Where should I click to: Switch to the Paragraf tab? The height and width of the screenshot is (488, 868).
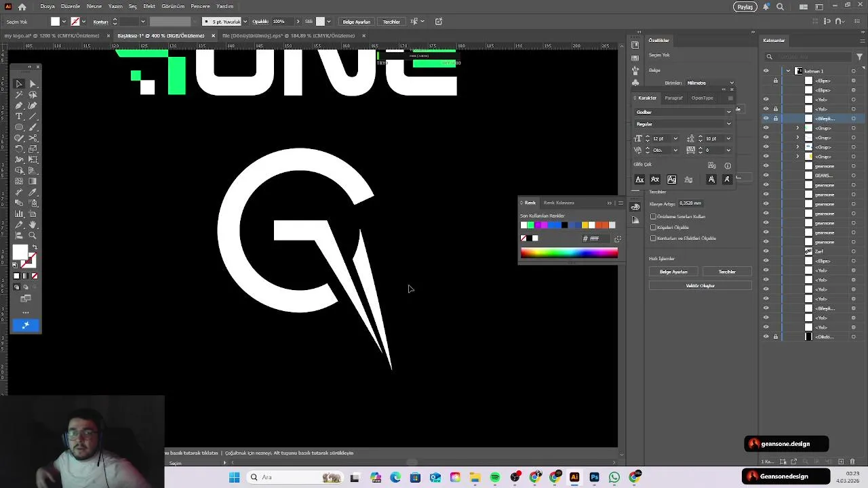[x=673, y=98]
